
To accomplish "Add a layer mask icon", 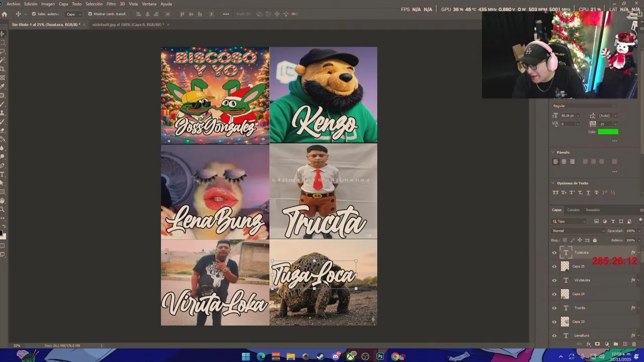I will [597, 344].
